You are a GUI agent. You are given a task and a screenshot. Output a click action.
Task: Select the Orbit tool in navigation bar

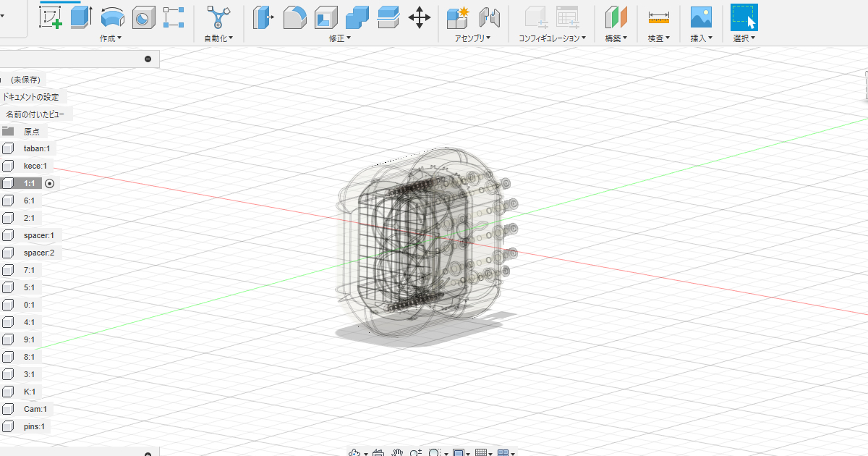coord(355,453)
